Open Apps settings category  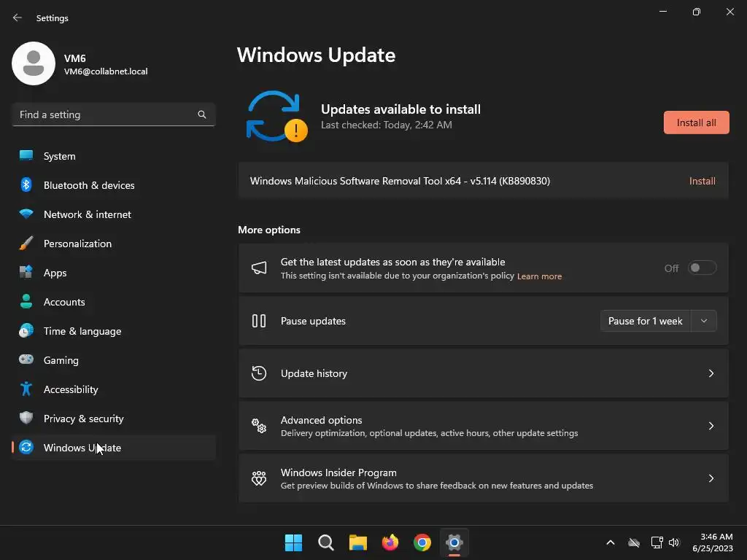114,272
